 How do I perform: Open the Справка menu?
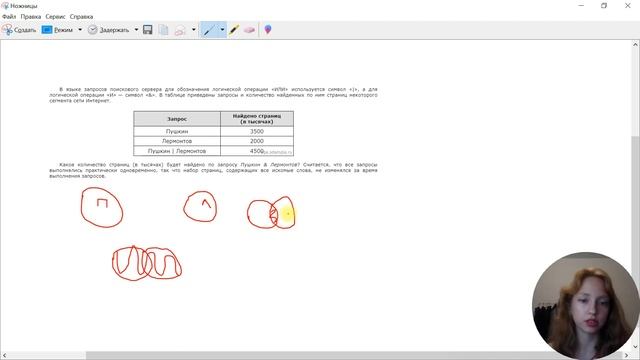81,17
